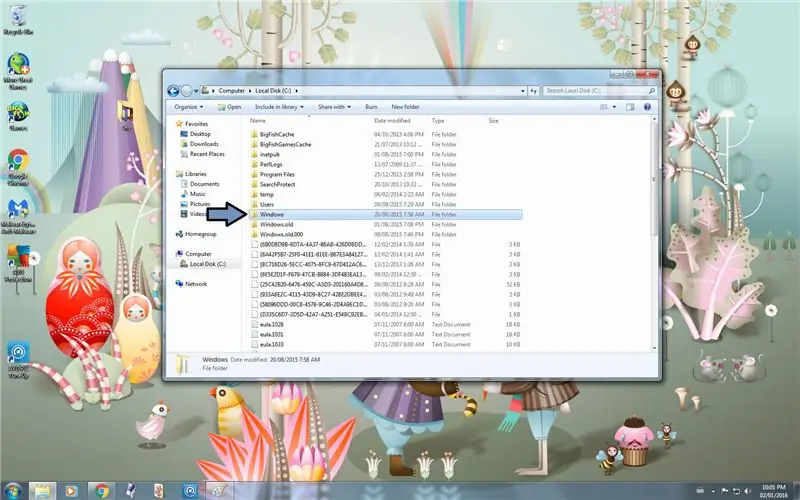Select Music library in navigation pane
Screen dimensions: 800x500
point(193,194)
